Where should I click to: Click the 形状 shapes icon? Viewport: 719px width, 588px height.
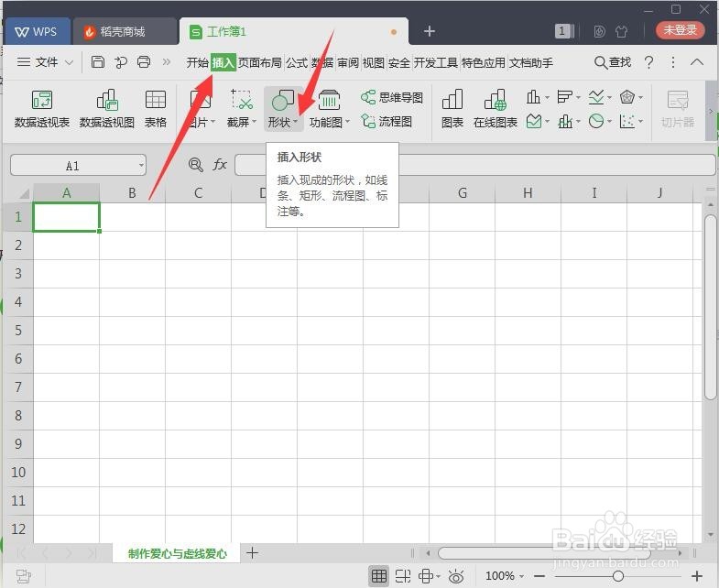tap(282, 100)
